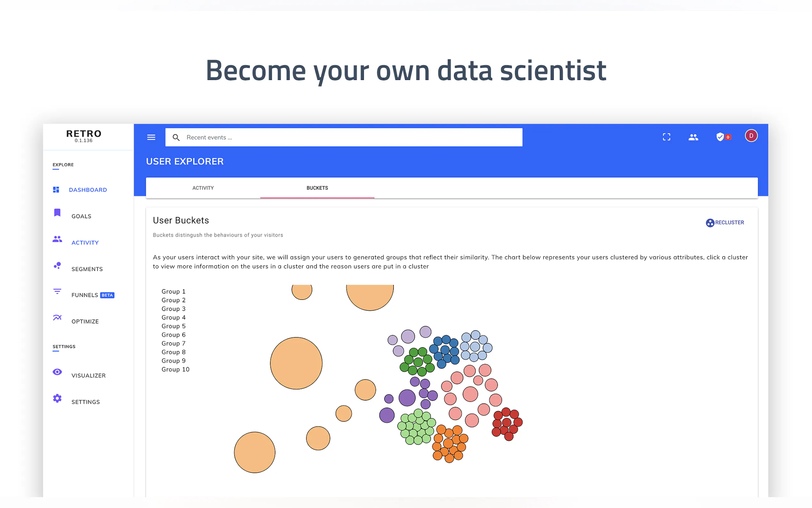Click the Segments bubble icon

[58, 266]
